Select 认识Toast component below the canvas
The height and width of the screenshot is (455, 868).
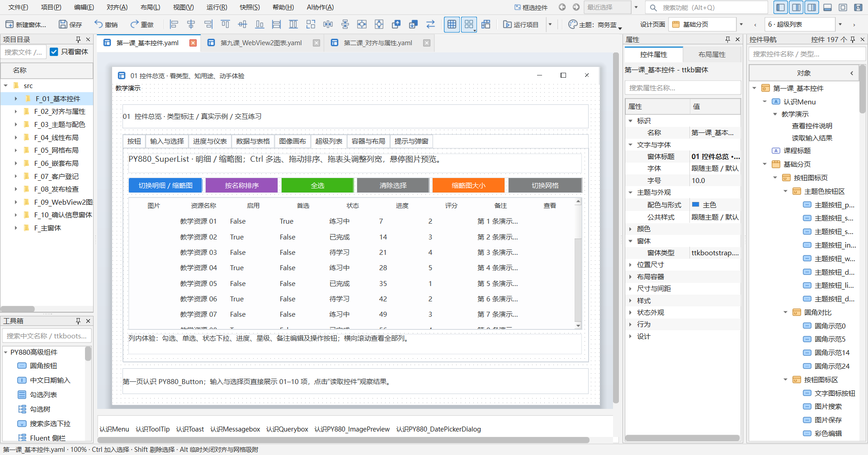[x=190, y=429]
